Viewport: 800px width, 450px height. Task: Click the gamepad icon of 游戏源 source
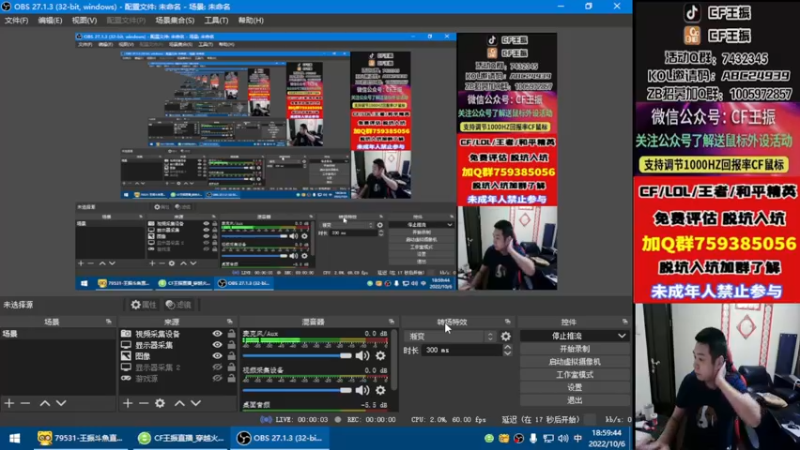coord(126,379)
